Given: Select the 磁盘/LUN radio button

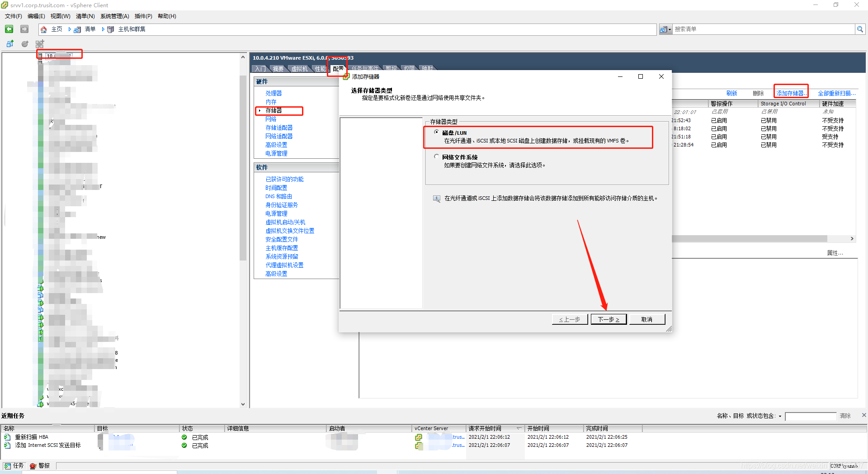Looking at the screenshot, I should [x=436, y=132].
